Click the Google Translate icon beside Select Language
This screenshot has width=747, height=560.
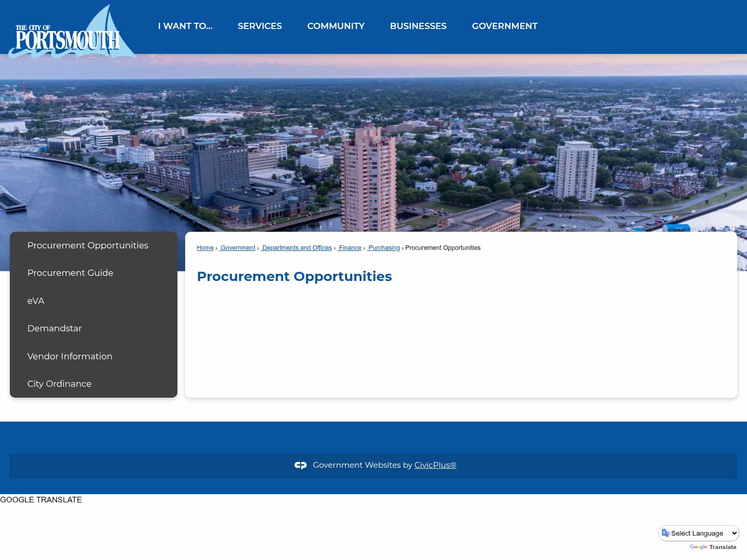point(666,533)
